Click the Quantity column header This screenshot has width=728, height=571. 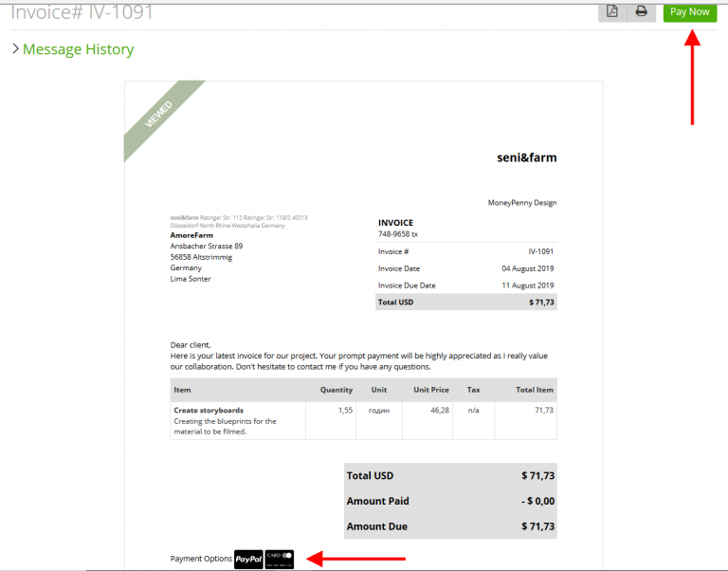337,390
